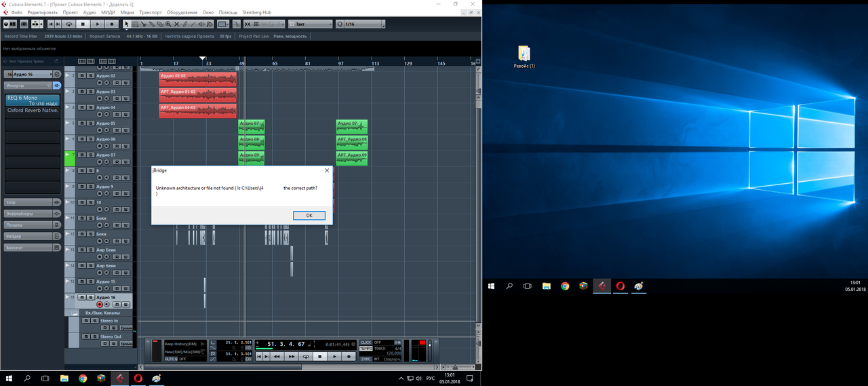Click the top toolbar Play button
This screenshot has height=386, width=868.
(x=98, y=24)
